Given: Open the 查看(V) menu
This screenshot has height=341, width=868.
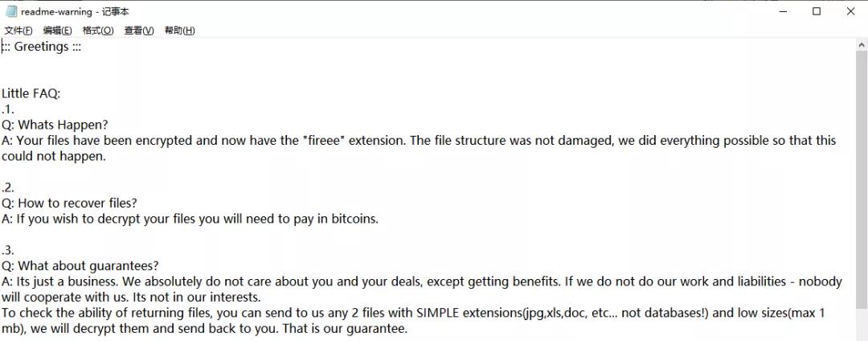Looking at the screenshot, I should [x=139, y=31].
